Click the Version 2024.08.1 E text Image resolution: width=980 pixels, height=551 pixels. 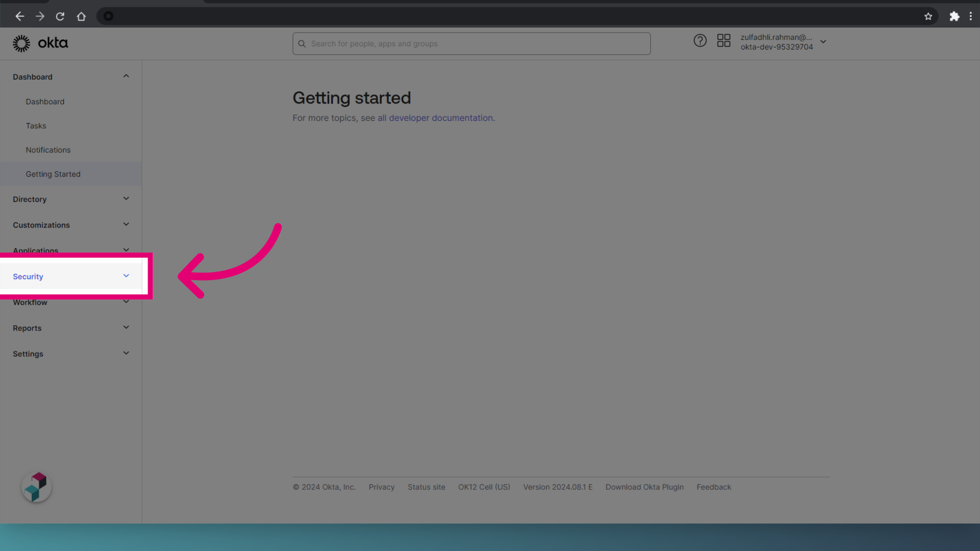pos(558,487)
